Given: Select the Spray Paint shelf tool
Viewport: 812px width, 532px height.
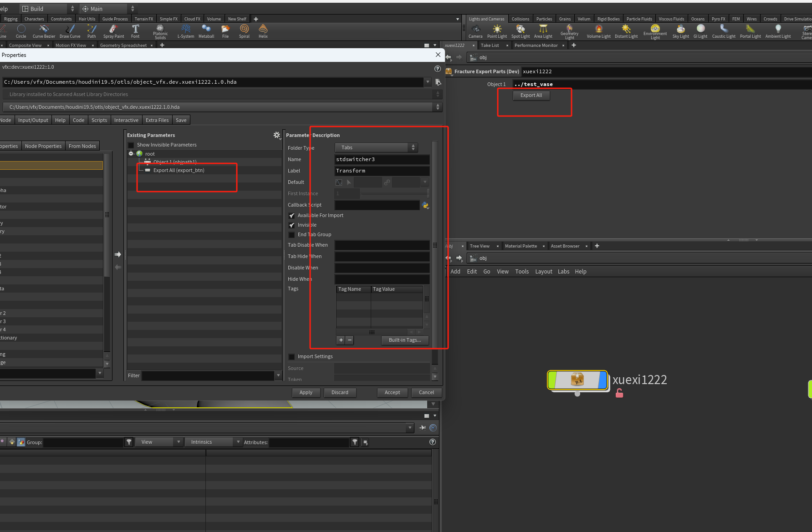Looking at the screenshot, I should click(x=113, y=31).
